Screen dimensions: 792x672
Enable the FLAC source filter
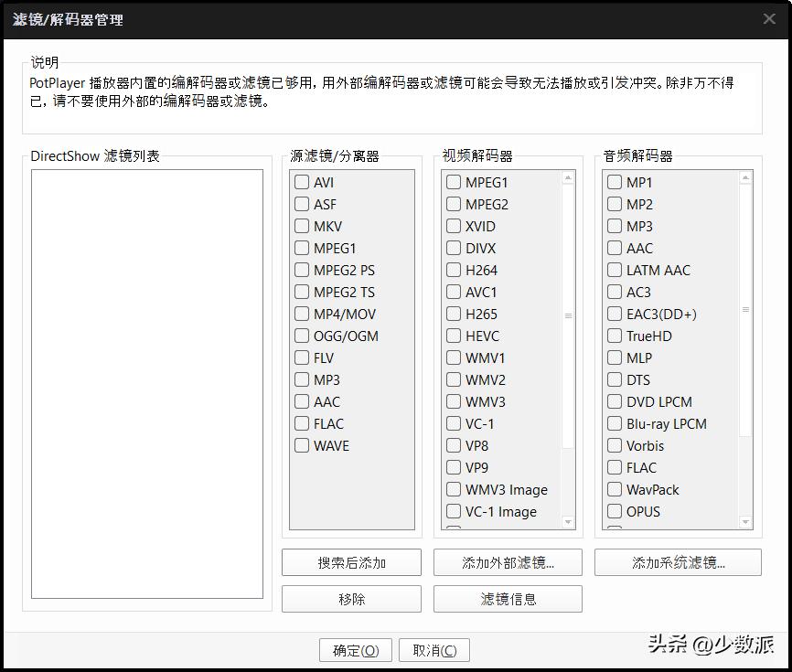pos(302,423)
